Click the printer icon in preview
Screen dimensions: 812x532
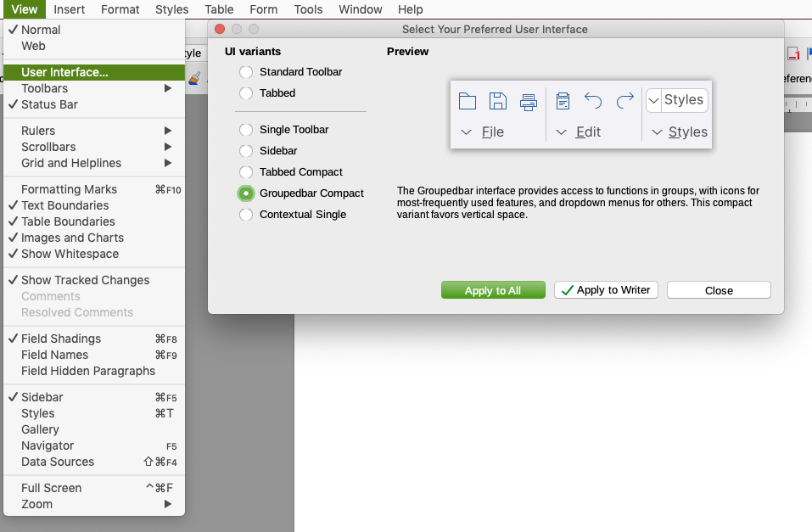click(529, 102)
